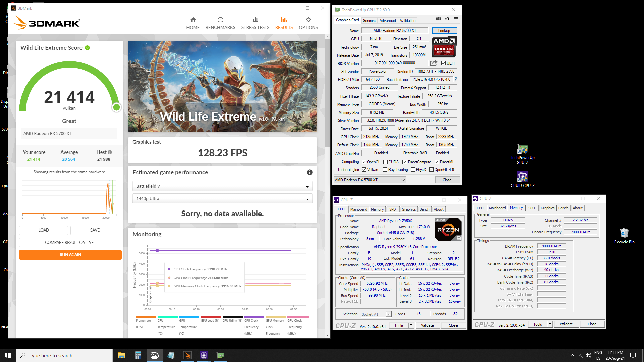Click the CPU-Z taskbar icon

click(x=204, y=355)
